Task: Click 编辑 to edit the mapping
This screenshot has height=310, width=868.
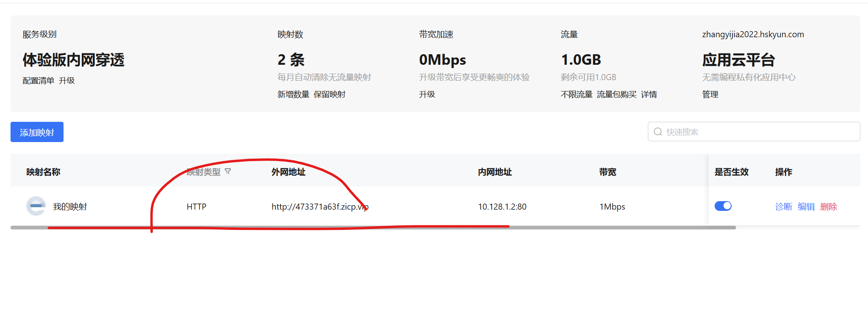Action: pyautogui.click(x=806, y=207)
